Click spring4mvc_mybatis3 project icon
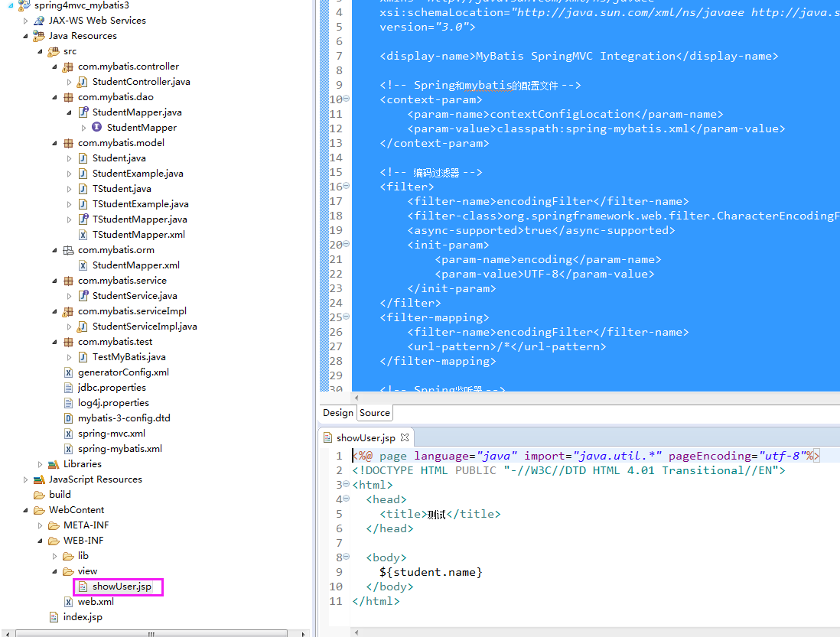840x637 pixels. [x=24, y=5]
